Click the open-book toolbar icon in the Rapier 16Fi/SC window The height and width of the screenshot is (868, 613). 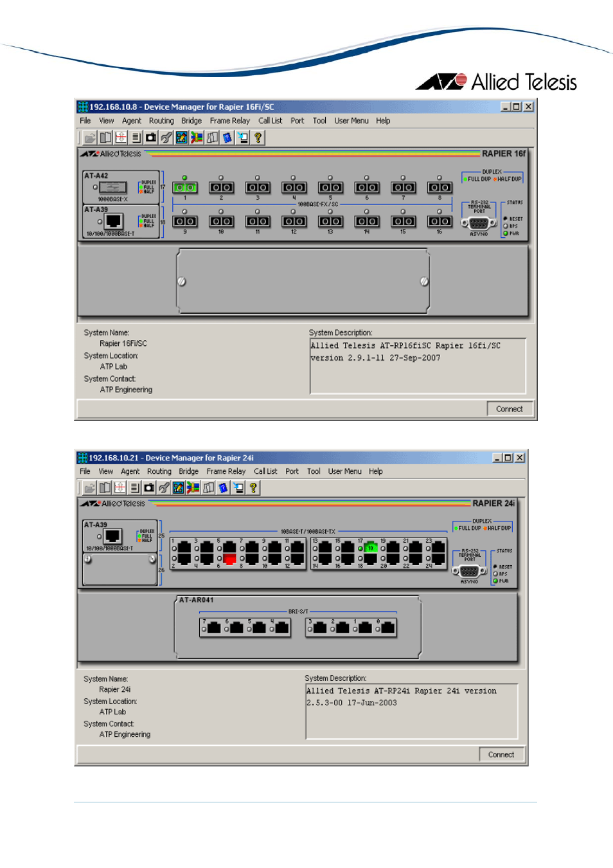click(x=105, y=138)
